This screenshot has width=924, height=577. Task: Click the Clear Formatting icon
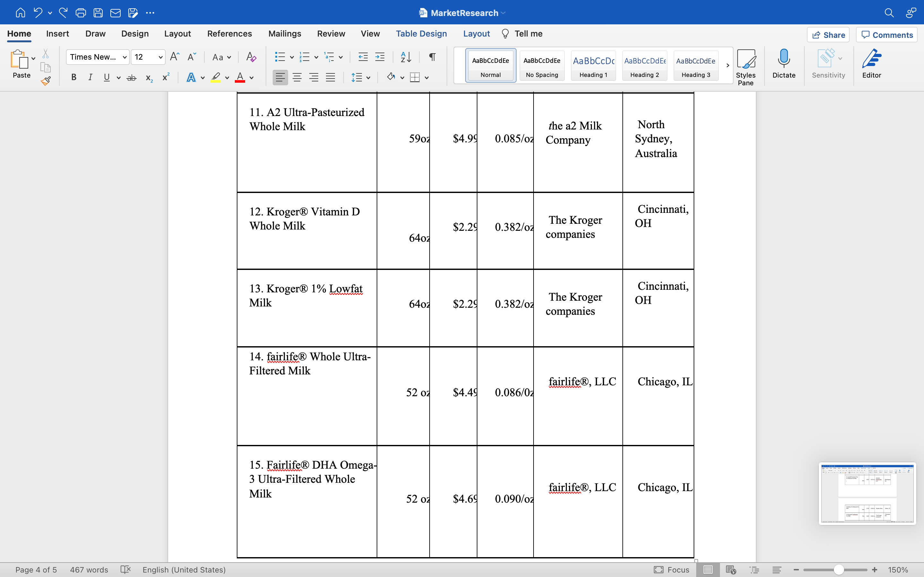click(x=251, y=57)
